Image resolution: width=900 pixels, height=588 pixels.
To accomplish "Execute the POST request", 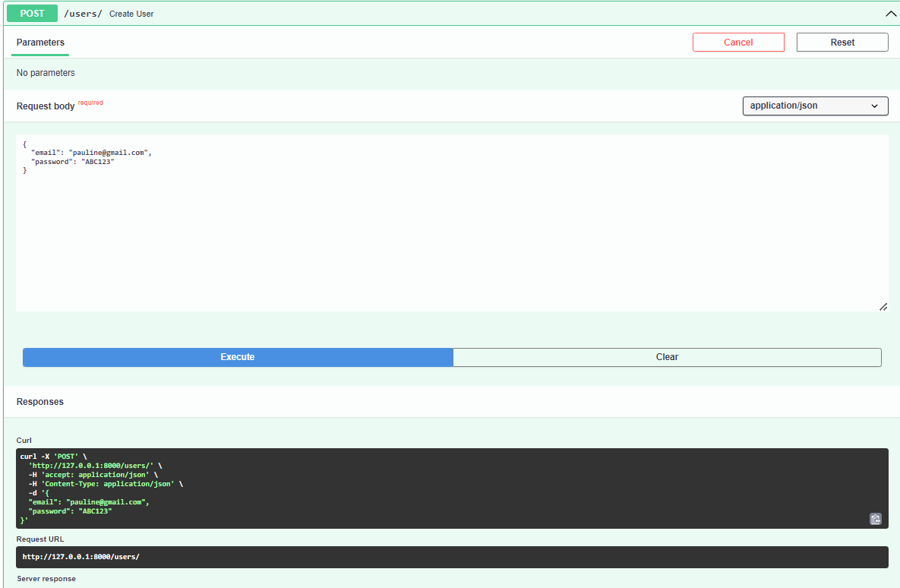I will click(237, 357).
